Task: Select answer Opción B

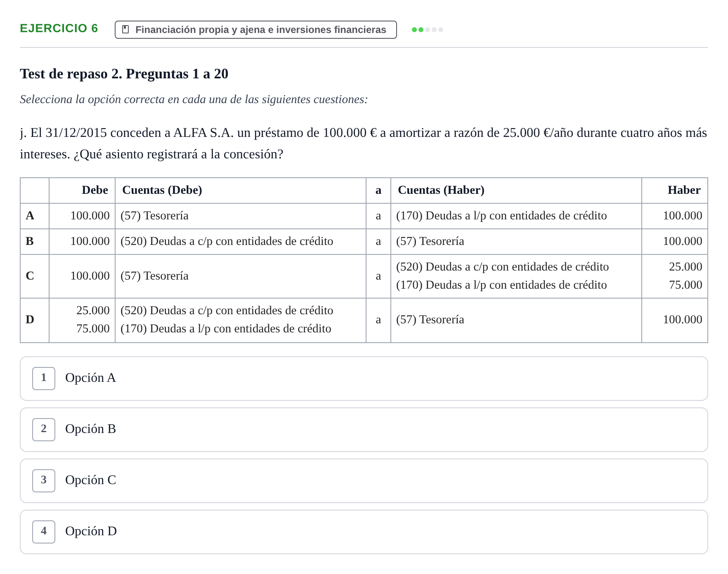Action: pyautogui.click(x=364, y=430)
